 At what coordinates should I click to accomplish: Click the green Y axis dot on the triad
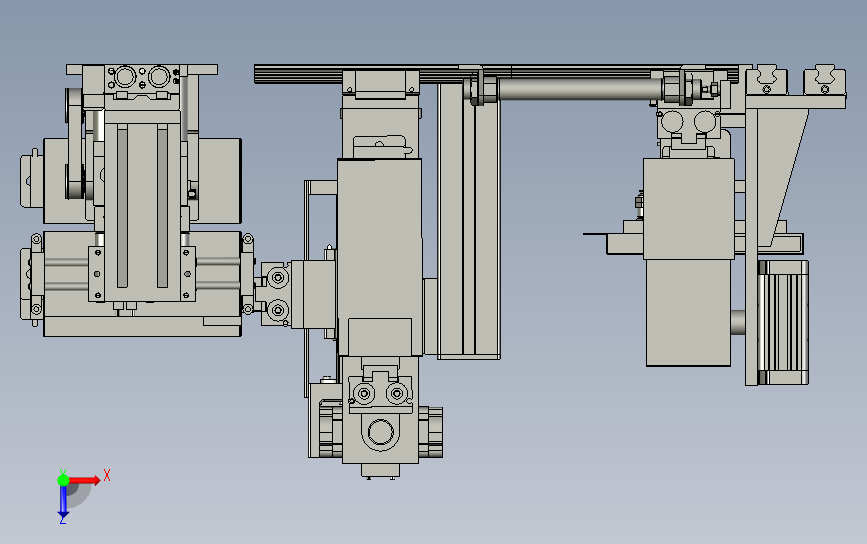[x=63, y=480]
